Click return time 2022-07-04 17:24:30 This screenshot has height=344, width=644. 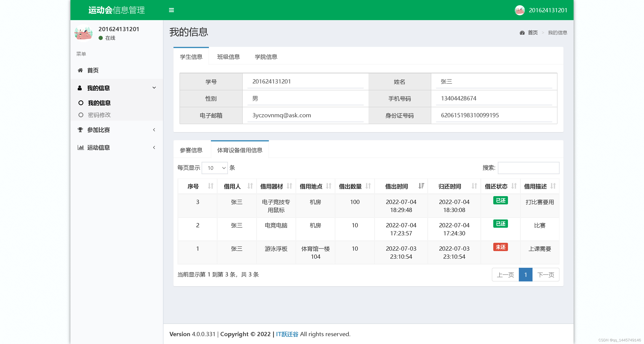454,229
